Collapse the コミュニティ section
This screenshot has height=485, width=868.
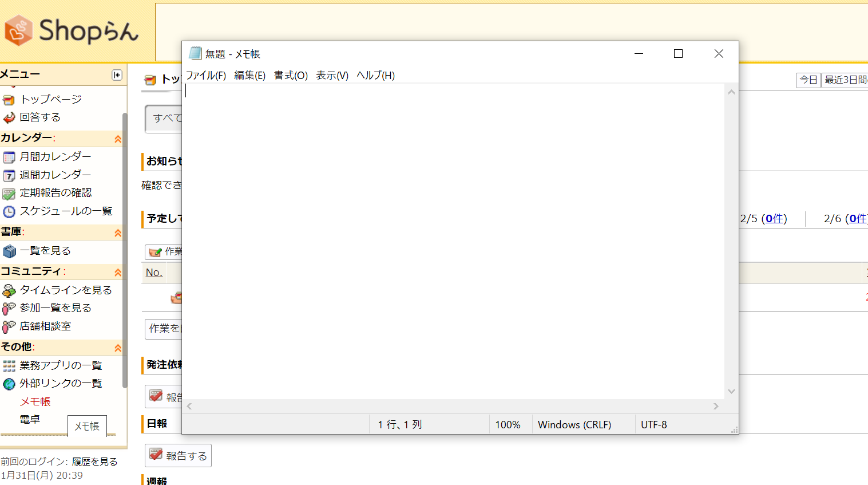coord(118,272)
